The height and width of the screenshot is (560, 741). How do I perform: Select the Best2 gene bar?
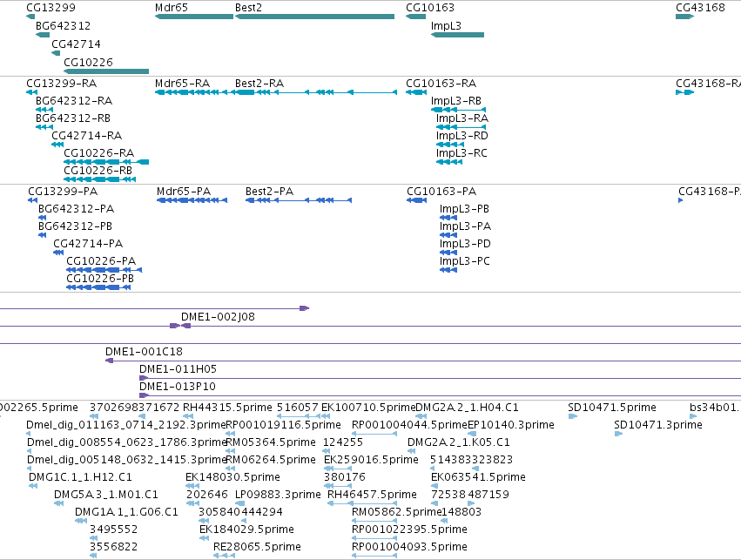tap(314, 17)
